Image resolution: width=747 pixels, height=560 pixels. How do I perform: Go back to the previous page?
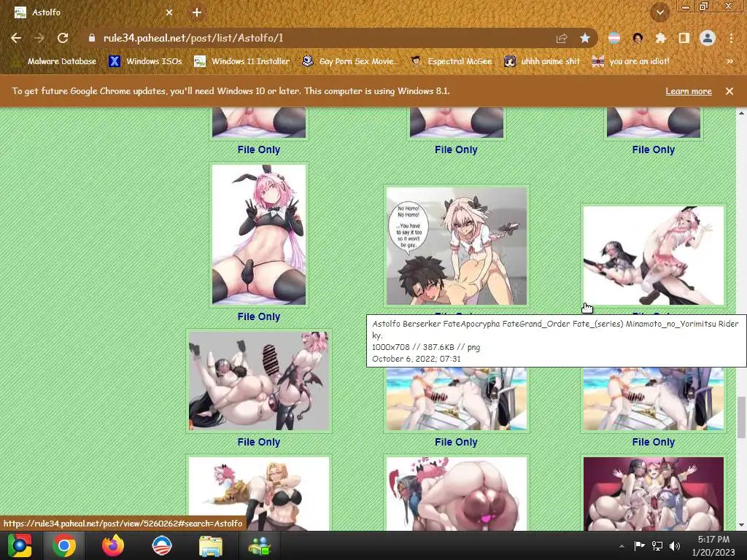[x=16, y=38]
